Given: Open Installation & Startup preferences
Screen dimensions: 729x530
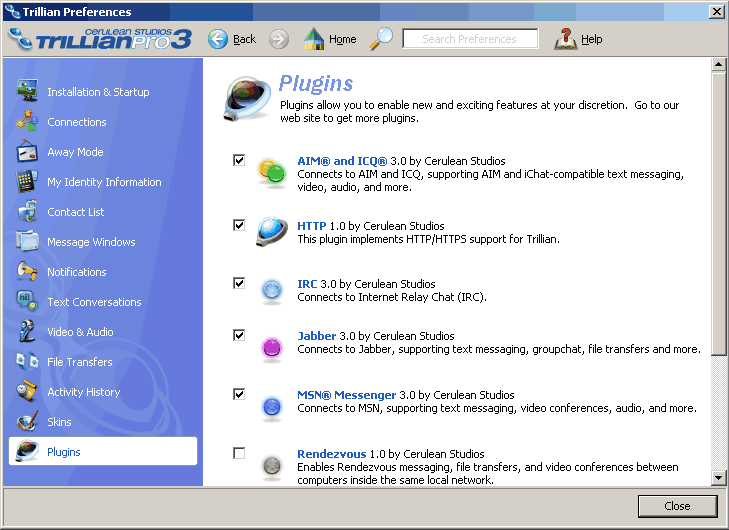Looking at the screenshot, I should pos(98,92).
